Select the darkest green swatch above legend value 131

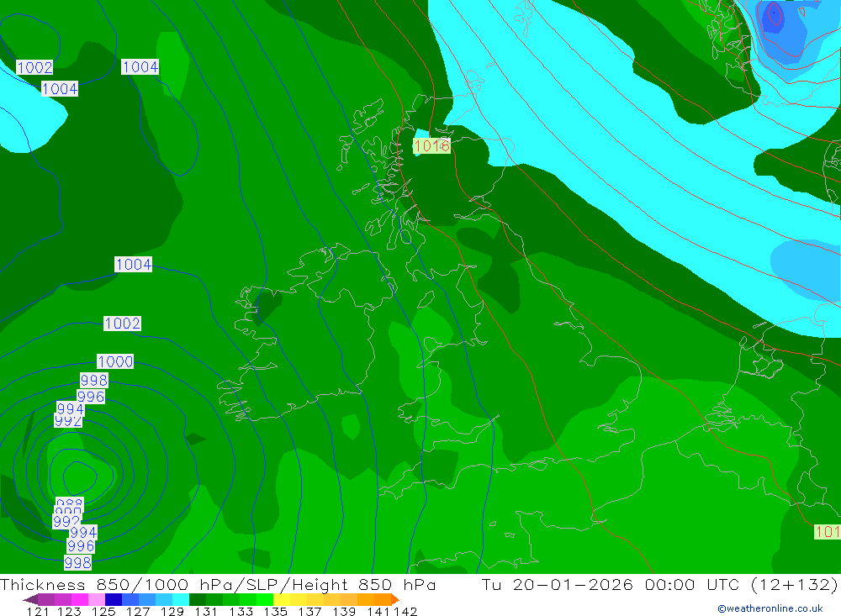point(198,599)
